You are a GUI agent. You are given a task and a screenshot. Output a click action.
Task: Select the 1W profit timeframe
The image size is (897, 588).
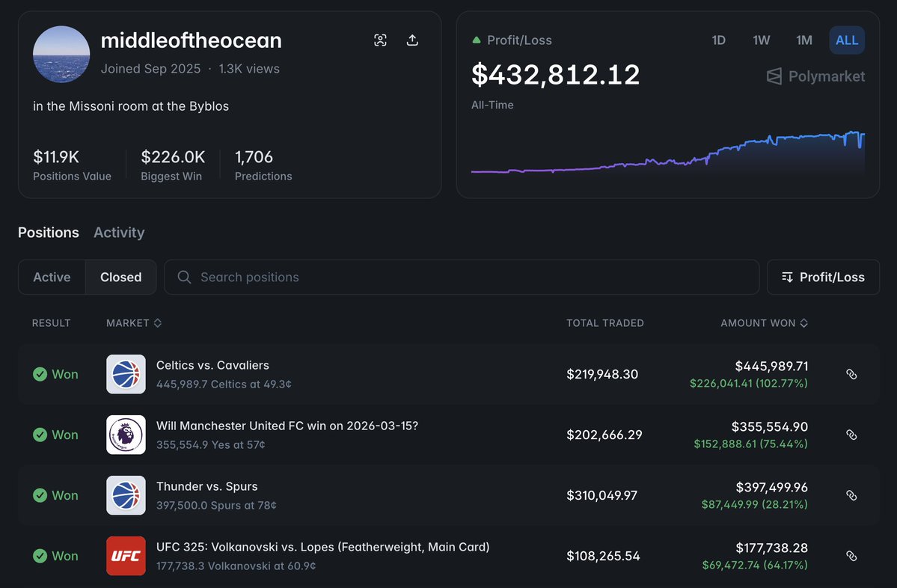pos(762,40)
